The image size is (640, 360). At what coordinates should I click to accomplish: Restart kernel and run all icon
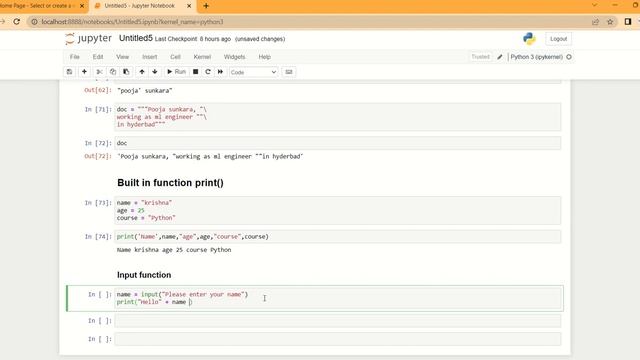220,72
